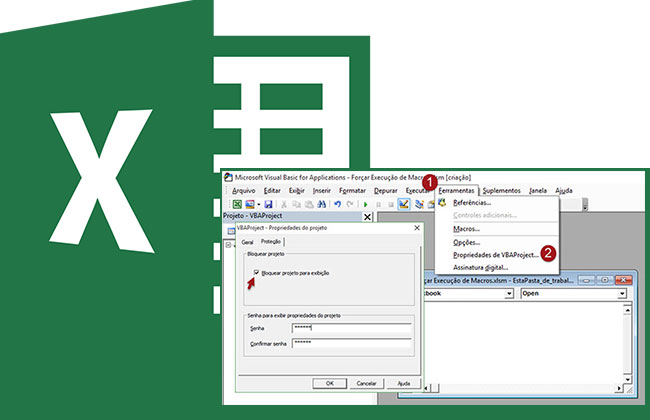The width and height of the screenshot is (650, 420).
Task: Open the Inserir menu
Action: pyautogui.click(x=322, y=190)
